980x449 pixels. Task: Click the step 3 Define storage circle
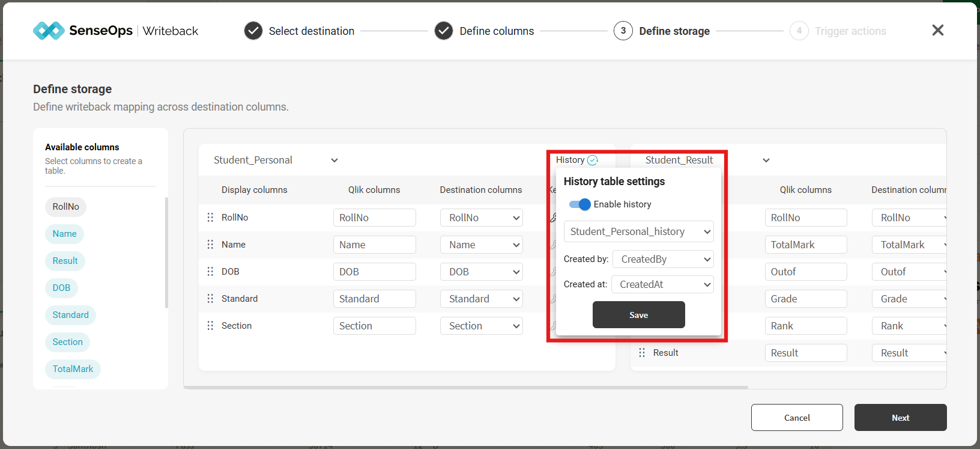[623, 31]
